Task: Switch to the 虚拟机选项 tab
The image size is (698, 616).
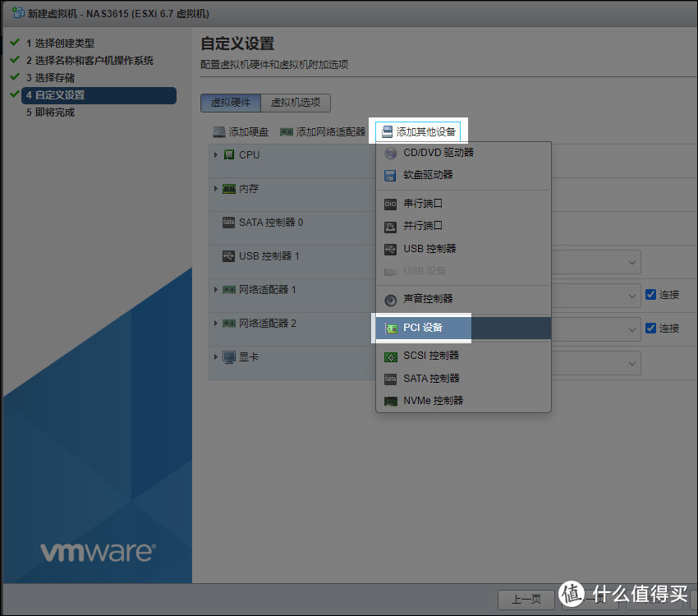Action: click(x=296, y=103)
